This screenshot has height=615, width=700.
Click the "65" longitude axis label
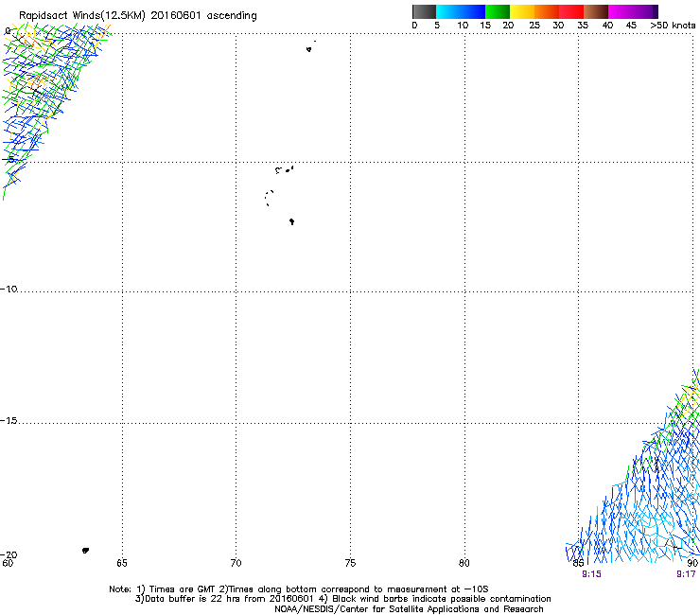point(122,563)
